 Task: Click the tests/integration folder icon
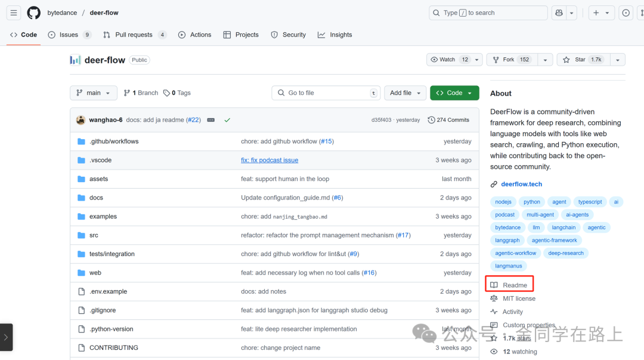click(x=81, y=254)
